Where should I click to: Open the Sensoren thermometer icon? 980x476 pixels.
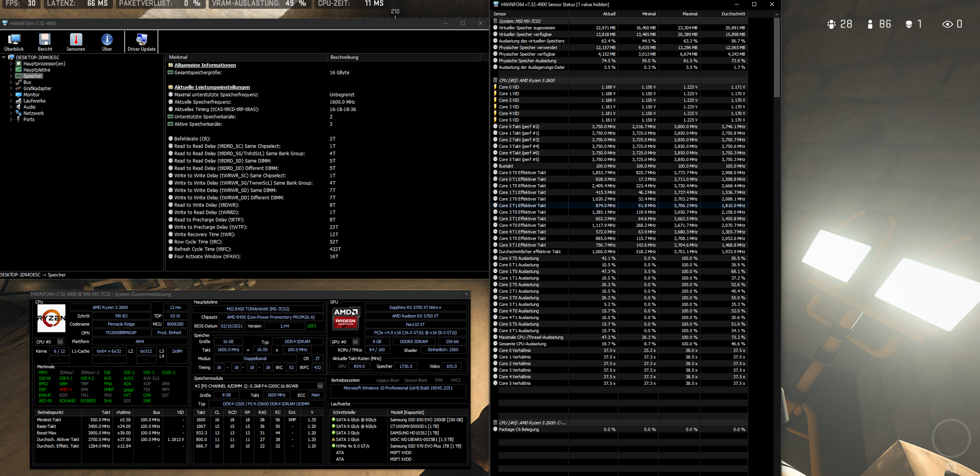(76, 40)
